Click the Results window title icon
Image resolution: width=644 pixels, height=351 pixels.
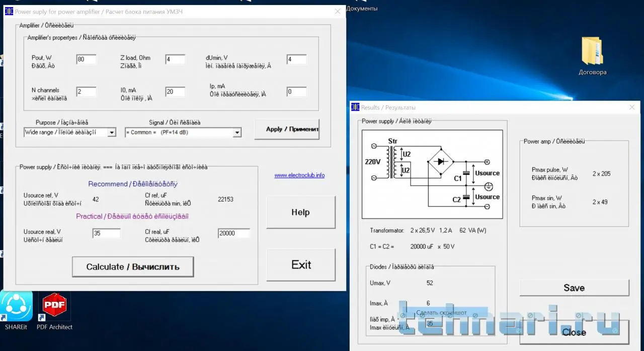(x=355, y=107)
